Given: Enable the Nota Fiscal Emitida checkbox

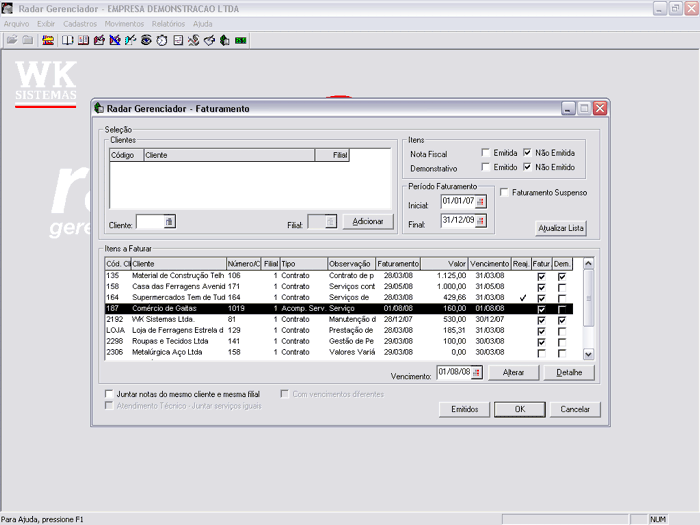Looking at the screenshot, I should [x=485, y=153].
